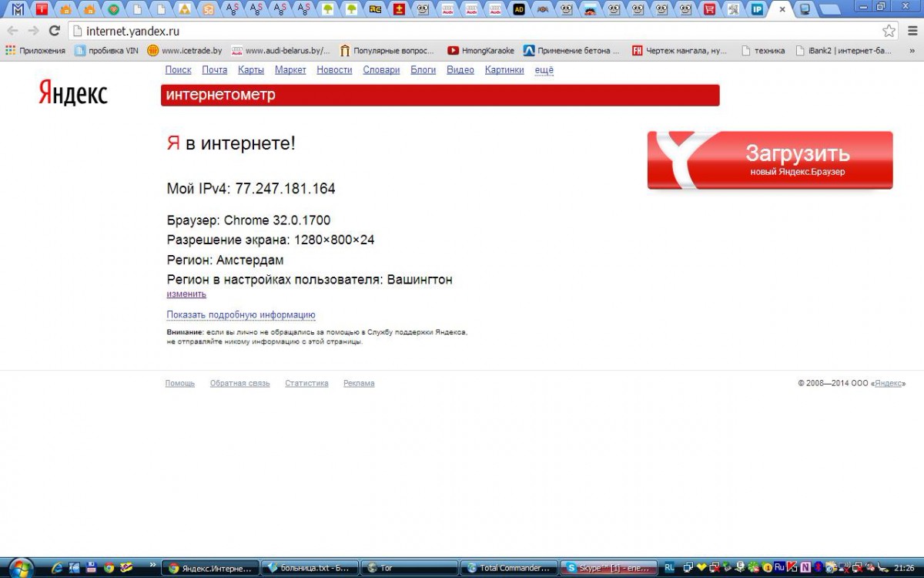Click the red интернетометр header bar

pos(440,96)
